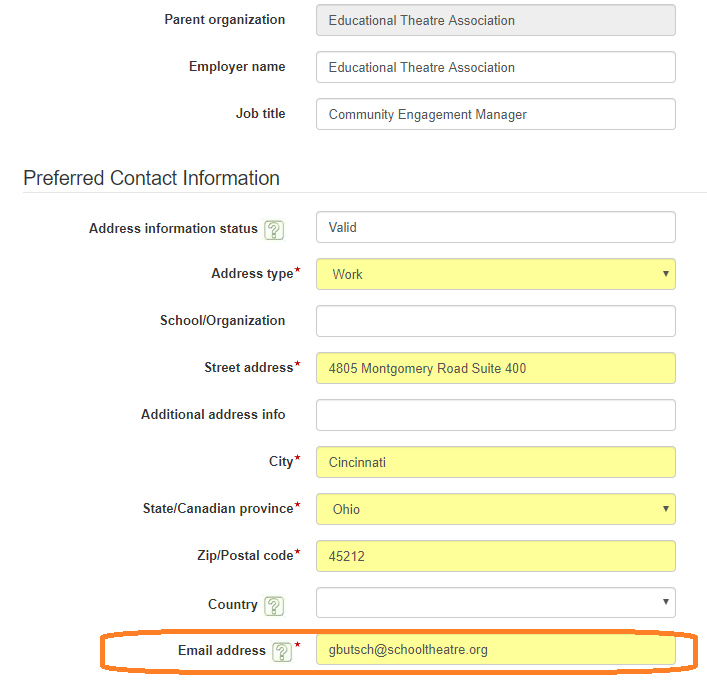707x686 pixels.
Task: Click the Email address input field
Action: click(x=495, y=650)
